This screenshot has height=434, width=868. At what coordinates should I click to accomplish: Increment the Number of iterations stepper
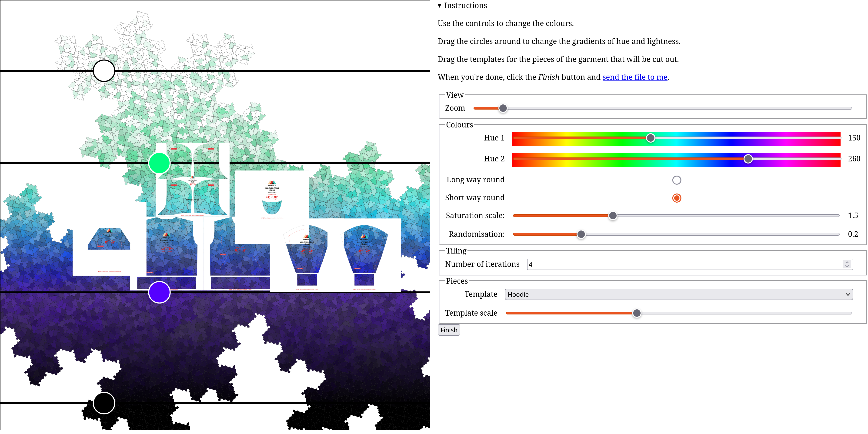[x=847, y=262]
